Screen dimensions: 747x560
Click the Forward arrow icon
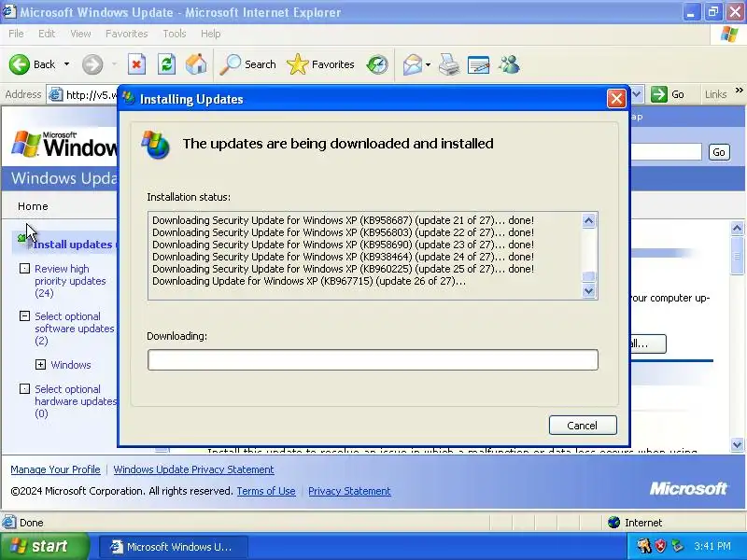tap(92, 64)
